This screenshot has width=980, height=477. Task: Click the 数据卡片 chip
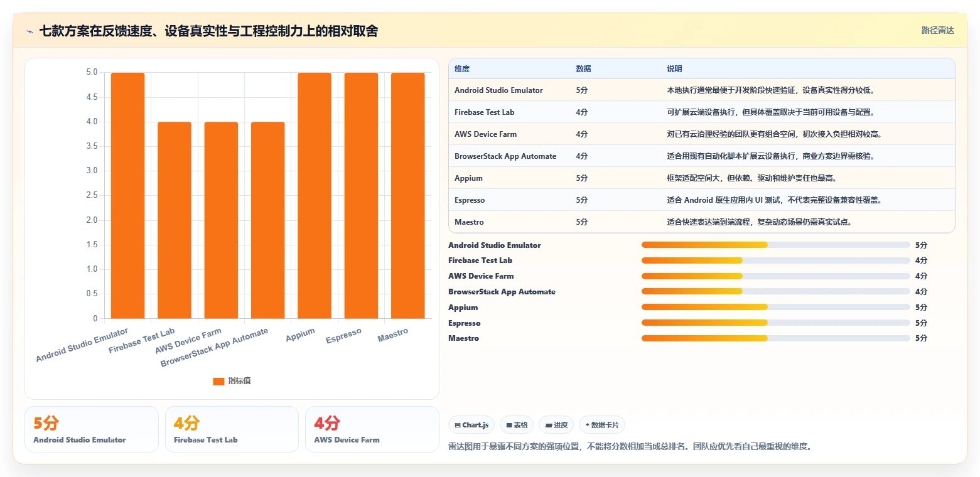[601, 425]
